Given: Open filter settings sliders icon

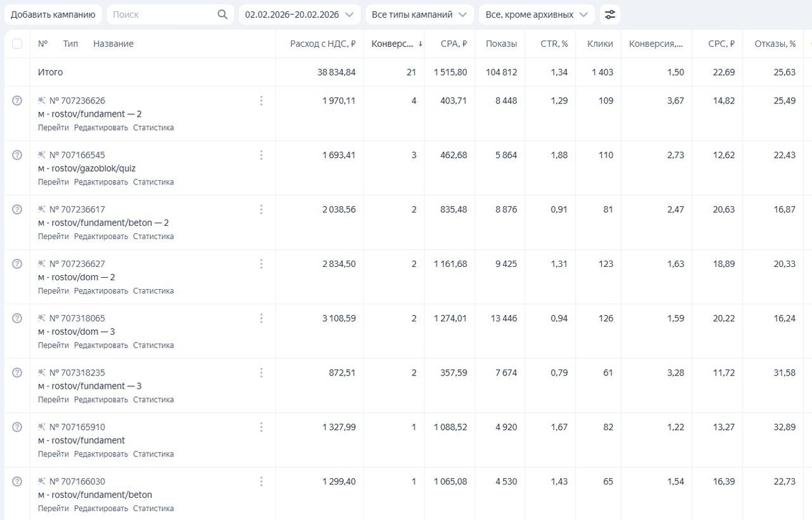Looking at the screenshot, I should click(610, 15).
